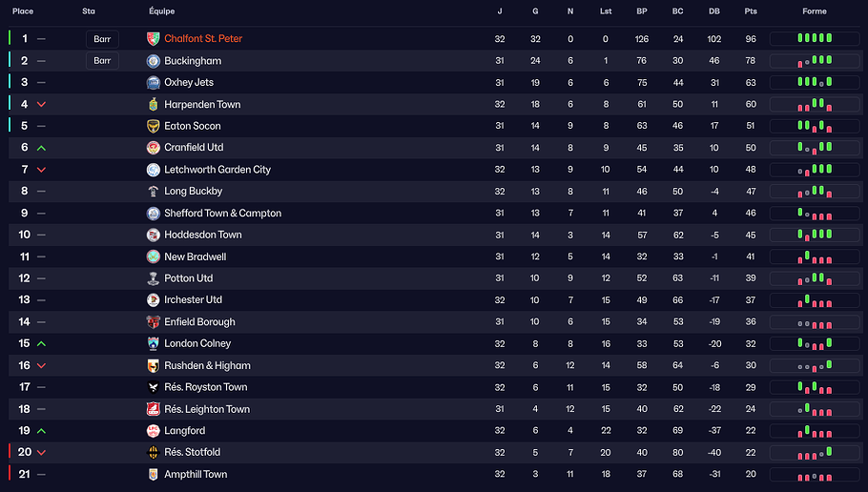The height and width of the screenshot is (492, 868).
Task: Open Shefford Town & Campton team link
Action: (x=222, y=214)
